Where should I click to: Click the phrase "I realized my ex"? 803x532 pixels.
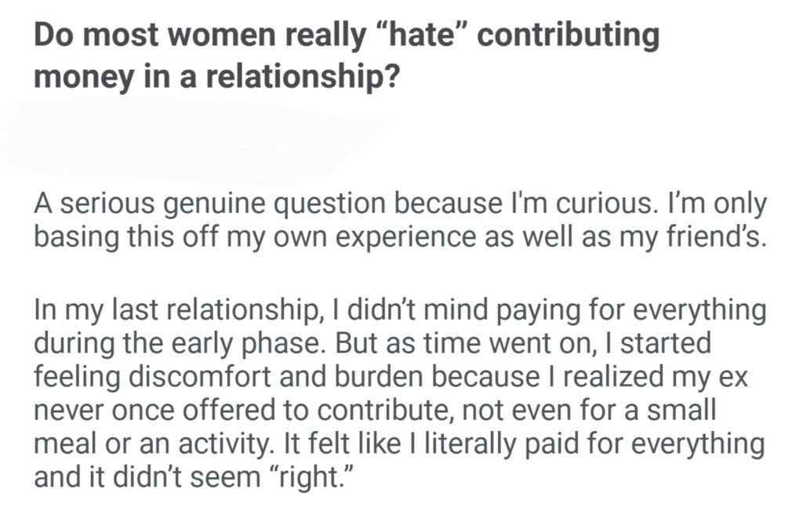[x=652, y=378]
